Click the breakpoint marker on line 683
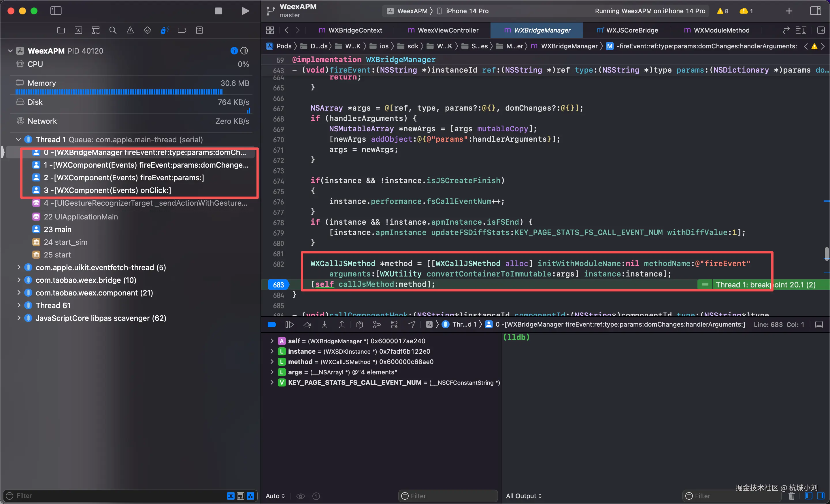The width and height of the screenshot is (830, 504). (278, 285)
